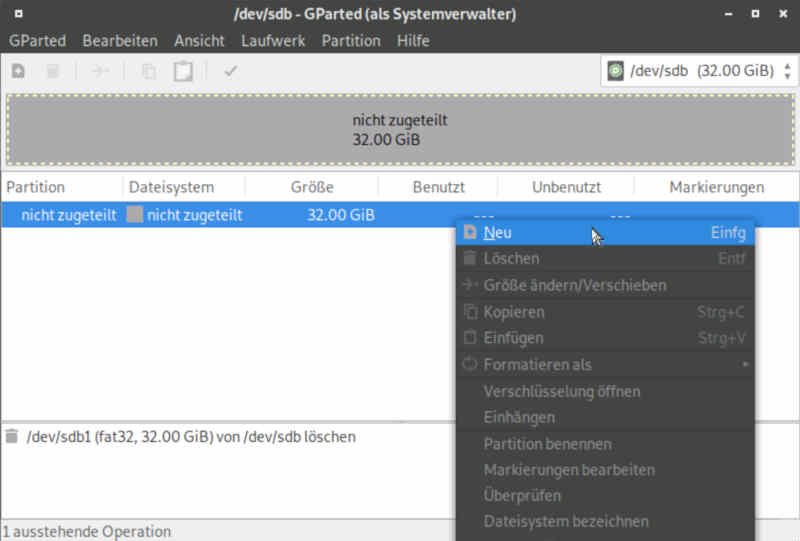Click the device selector up/down arrows
This screenshot has width=800, height=541.
(x=787, y=70)
